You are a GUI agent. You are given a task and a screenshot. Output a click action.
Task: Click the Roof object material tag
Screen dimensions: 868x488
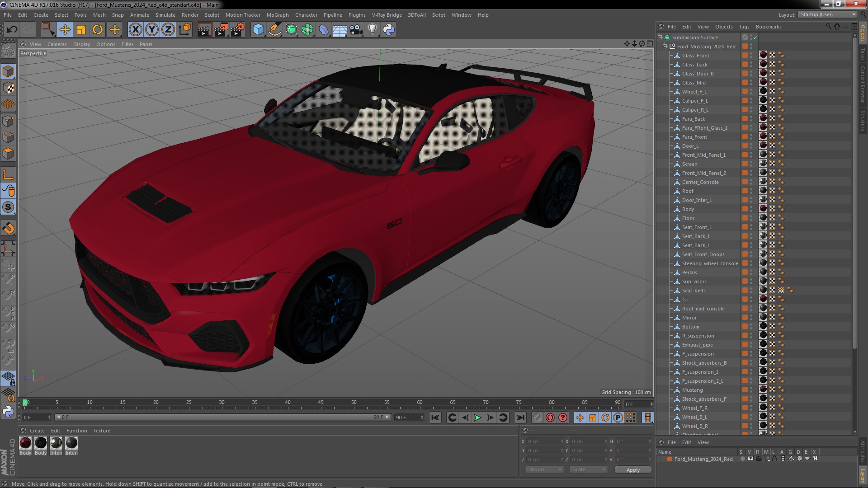[x=763, y=190]
